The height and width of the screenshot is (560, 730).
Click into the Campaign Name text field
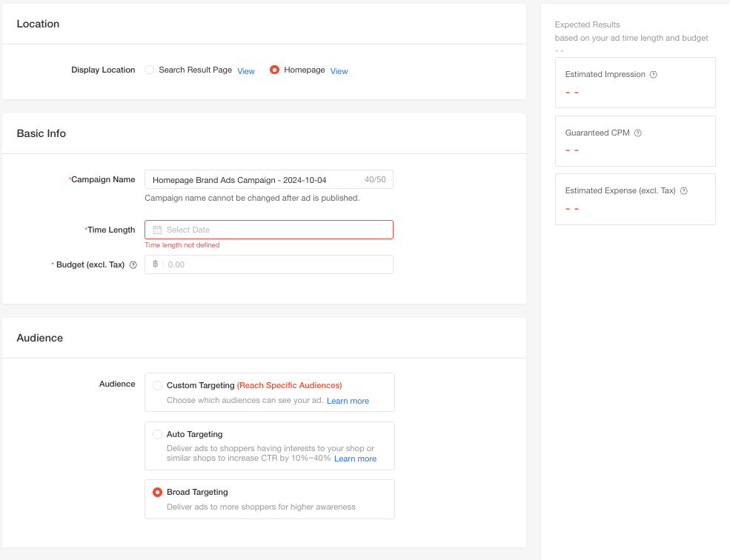point(252,180)
